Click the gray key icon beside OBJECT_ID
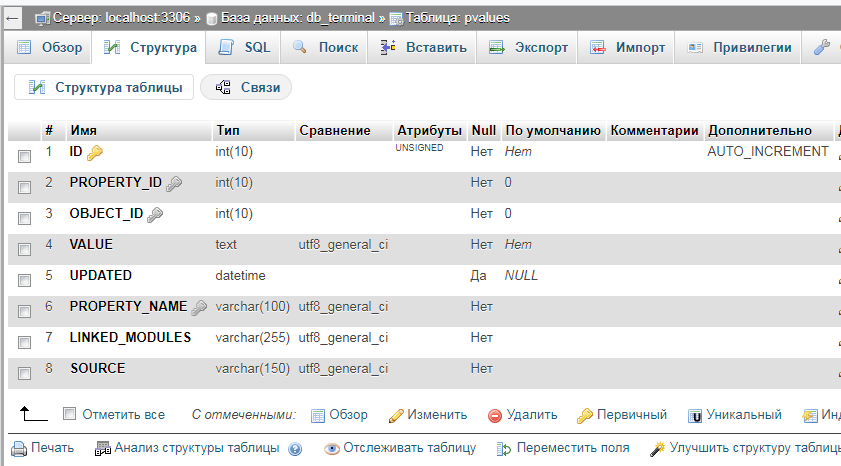 tap(155, 214)
